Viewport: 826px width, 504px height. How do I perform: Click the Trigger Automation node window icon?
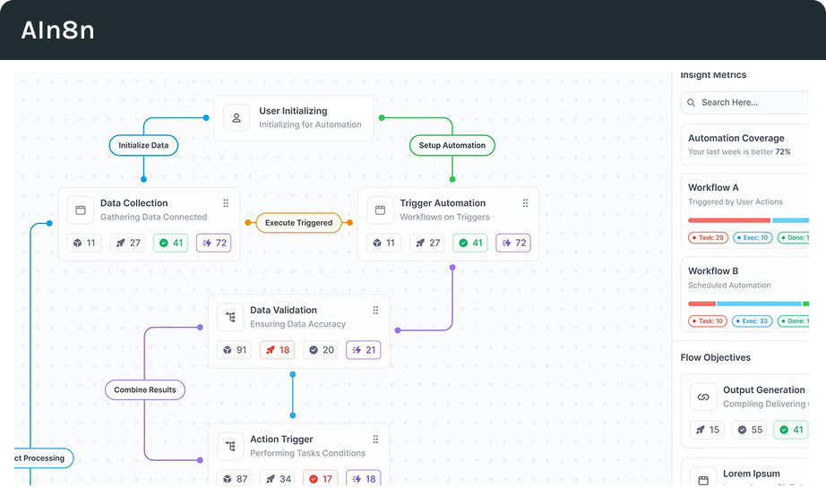click(380, 210)
